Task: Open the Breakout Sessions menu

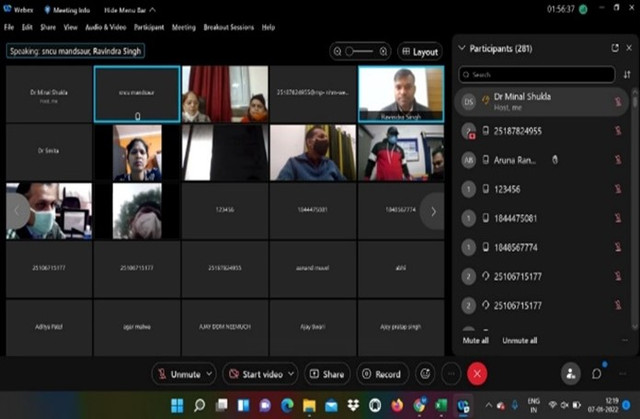Action: click(229, 27)
